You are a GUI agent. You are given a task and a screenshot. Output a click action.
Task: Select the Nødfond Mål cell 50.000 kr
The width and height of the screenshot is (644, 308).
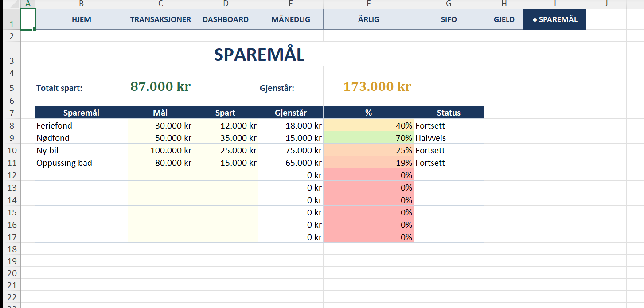(x=160, y=138)
